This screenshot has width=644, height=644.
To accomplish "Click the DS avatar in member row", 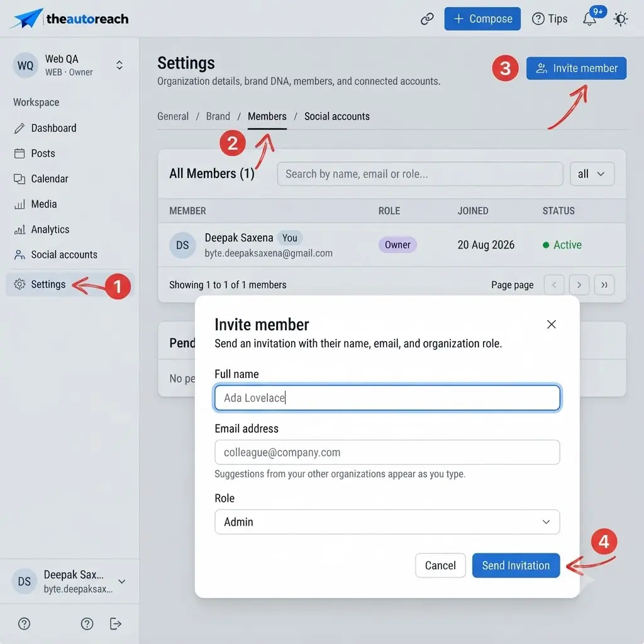I will click(182, 245).
